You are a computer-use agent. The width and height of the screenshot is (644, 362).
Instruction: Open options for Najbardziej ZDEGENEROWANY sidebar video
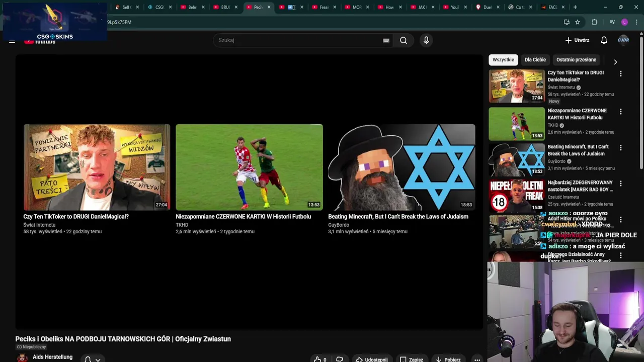[x=620, y=184]
